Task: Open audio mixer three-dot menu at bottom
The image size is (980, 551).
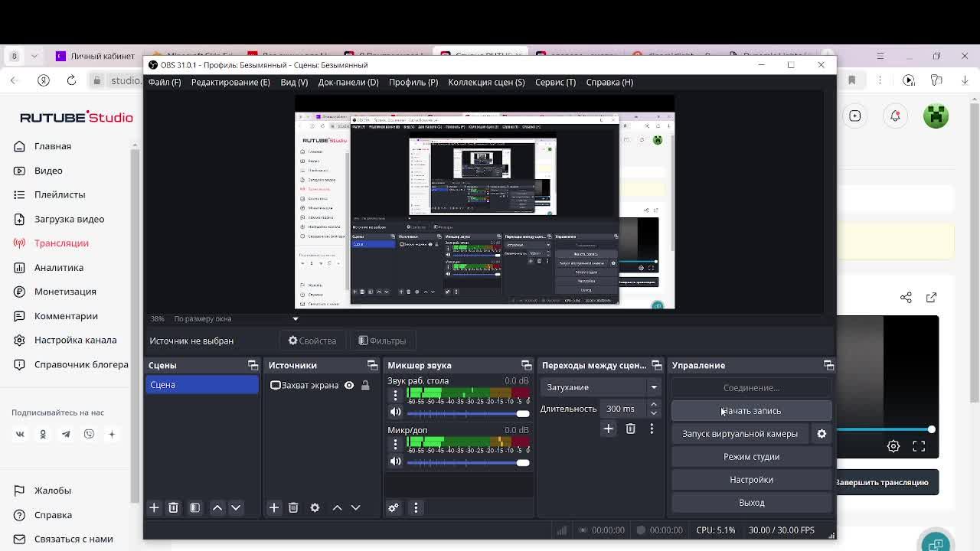Action: tap(416, 507)
